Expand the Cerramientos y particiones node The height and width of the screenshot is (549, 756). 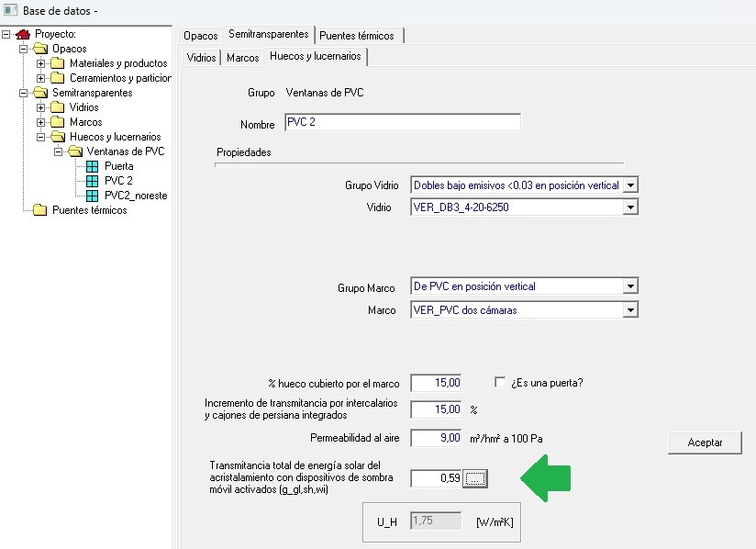coord(40,78)
